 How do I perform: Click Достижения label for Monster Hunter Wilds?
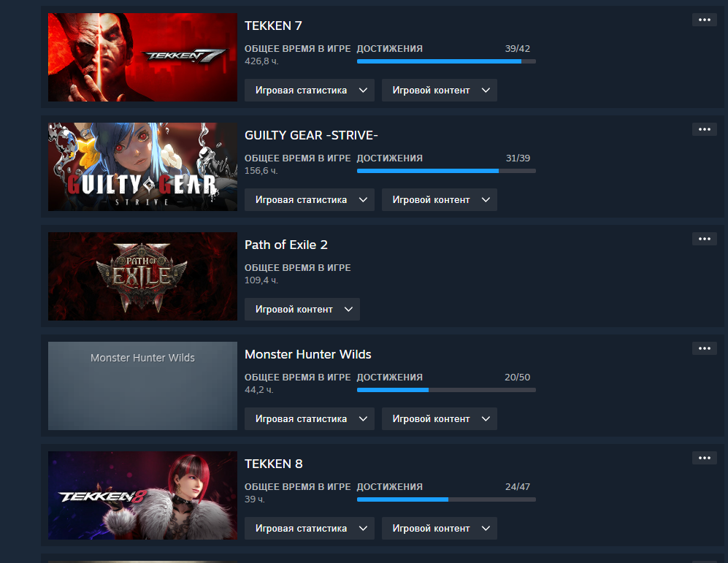coord(389,378)
